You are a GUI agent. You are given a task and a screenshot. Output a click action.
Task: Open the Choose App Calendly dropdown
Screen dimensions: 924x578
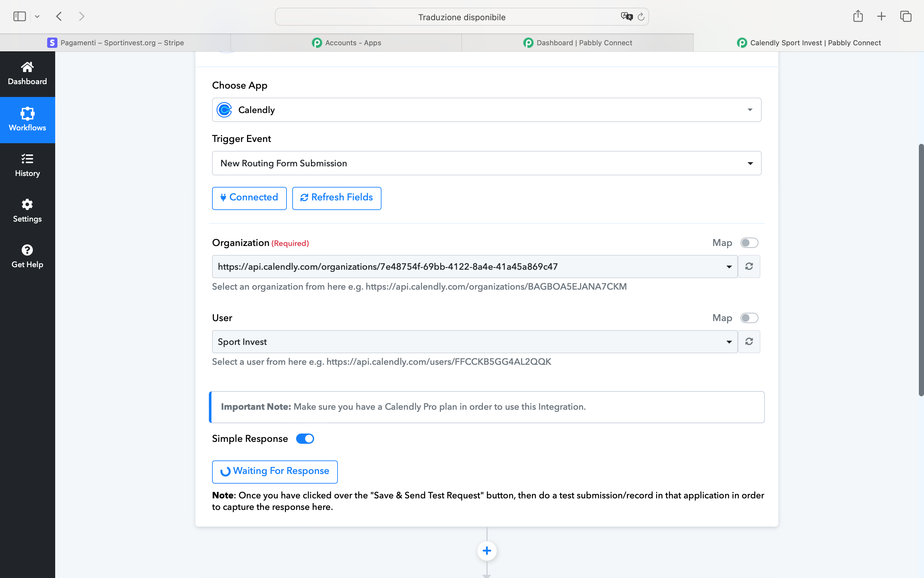pyautogui.click(x=486, y=110)
